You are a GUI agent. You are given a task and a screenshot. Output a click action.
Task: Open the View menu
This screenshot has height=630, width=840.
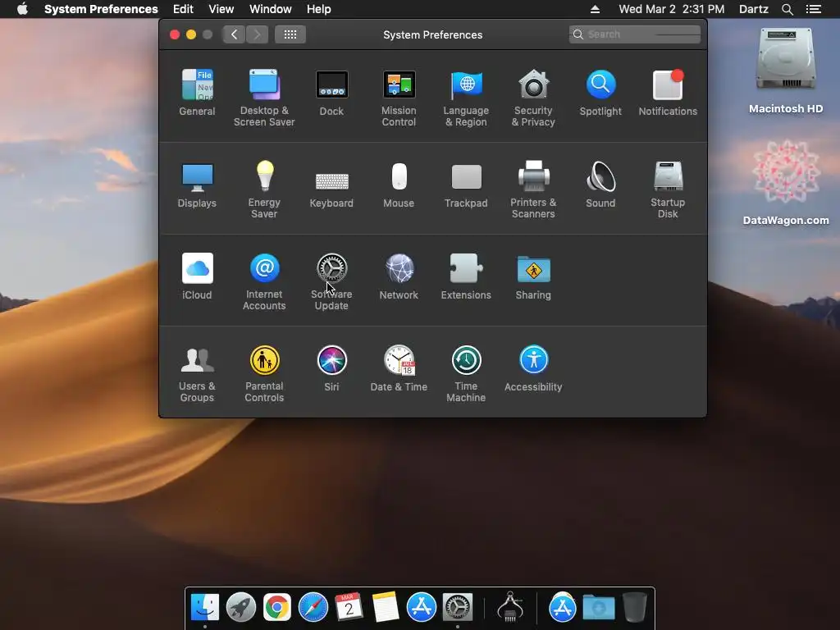(x=221, y=9)
